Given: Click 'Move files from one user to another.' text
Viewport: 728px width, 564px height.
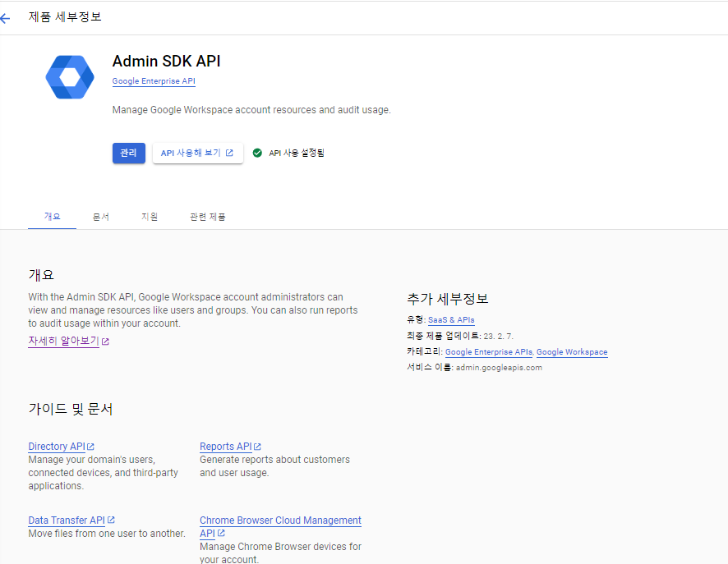Looking at the screenshot, I should 107,534.
